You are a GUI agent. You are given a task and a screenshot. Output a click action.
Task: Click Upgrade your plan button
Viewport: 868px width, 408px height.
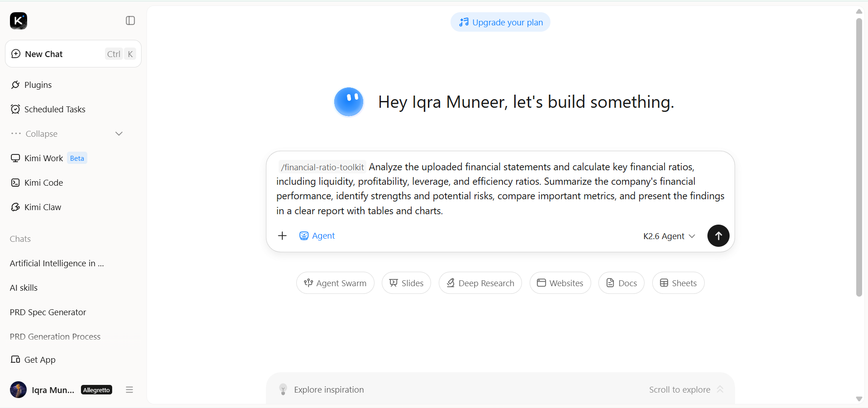point(500,22)
